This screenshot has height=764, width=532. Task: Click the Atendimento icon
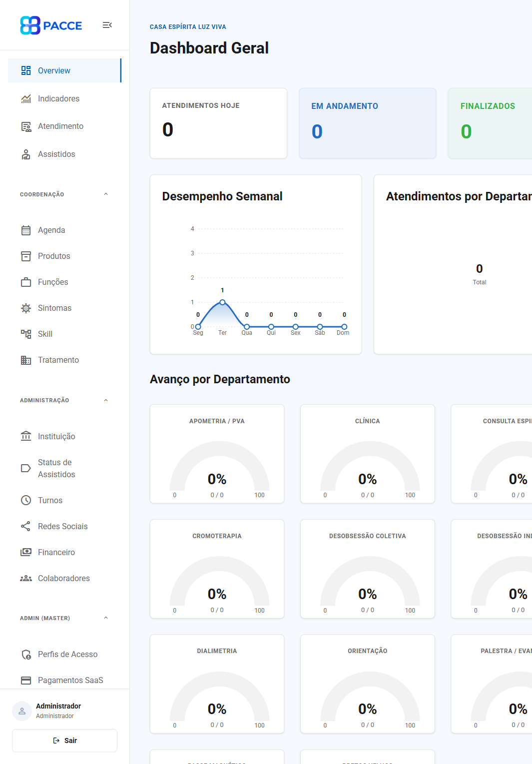(x=26, y=126)
